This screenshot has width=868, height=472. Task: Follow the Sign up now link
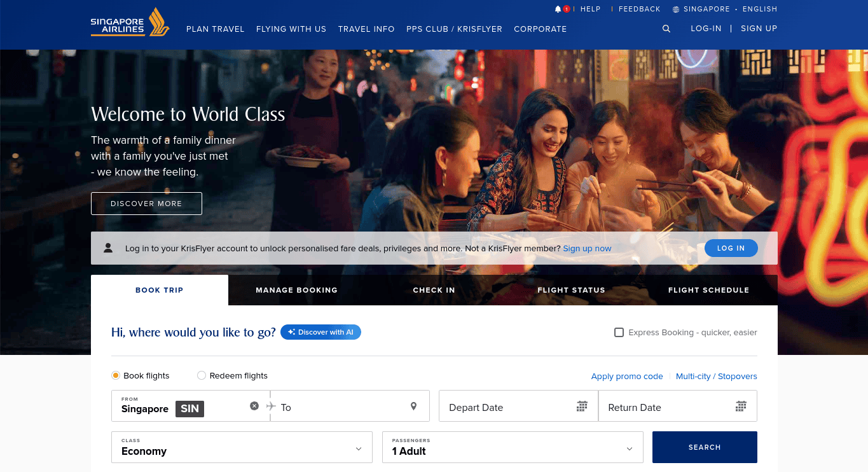coord(587,248)
